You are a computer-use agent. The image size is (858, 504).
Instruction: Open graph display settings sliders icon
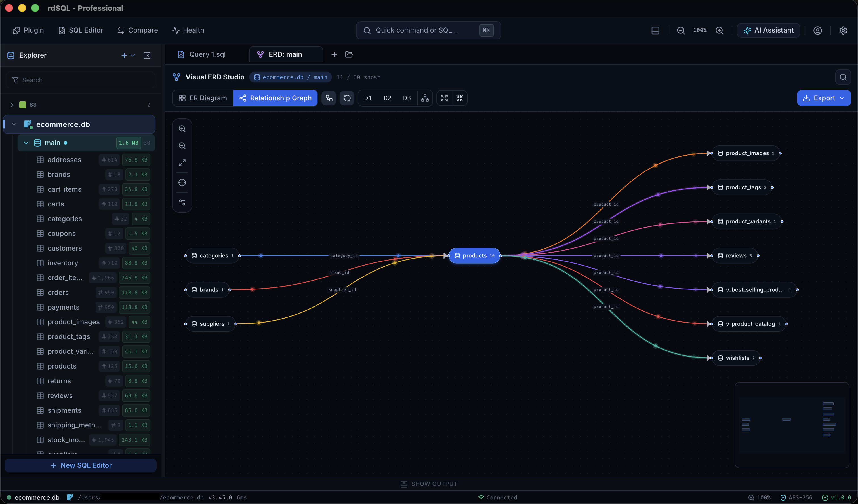[x=182, y=203]
